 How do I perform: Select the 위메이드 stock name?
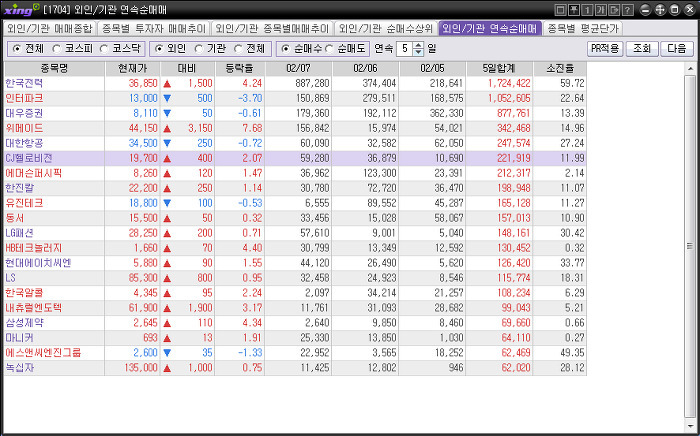click(24, 129)
